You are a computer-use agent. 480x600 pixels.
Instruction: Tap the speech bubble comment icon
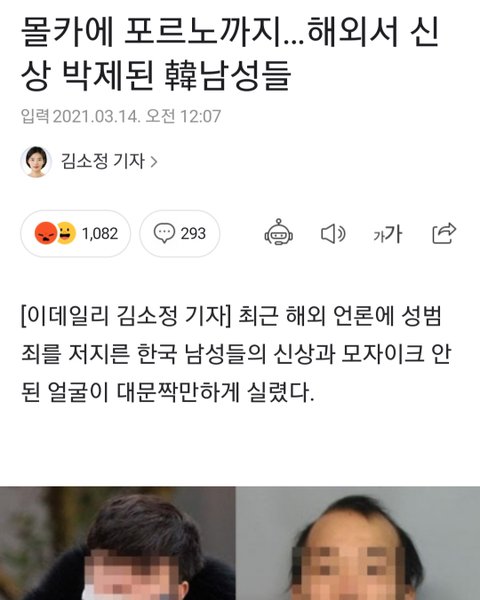[x=164, y=233]
